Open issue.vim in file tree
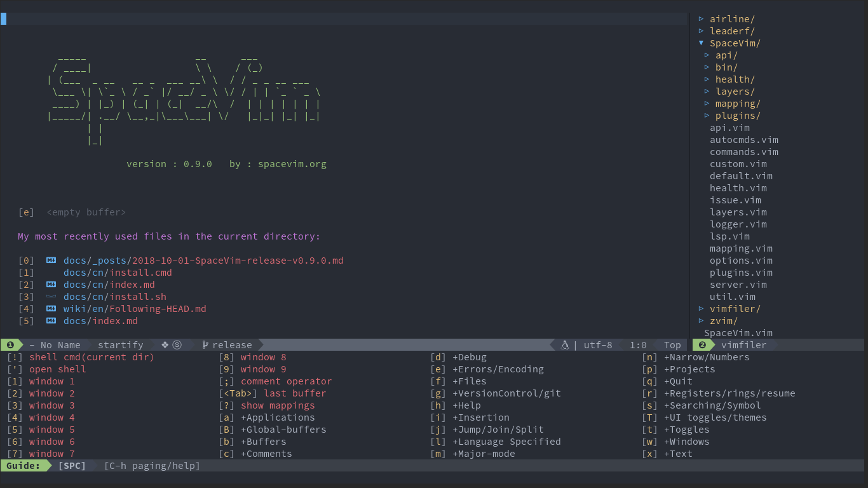This screenshot has height=488, width=868. pos(735,200)
